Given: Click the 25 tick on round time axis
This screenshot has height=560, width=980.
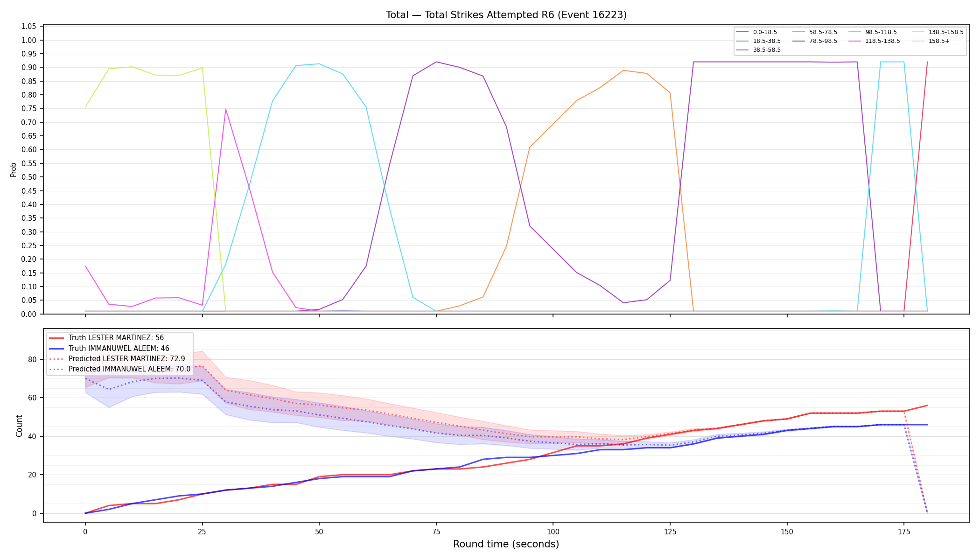Looking at the screenshot, I should pos(202,531).
